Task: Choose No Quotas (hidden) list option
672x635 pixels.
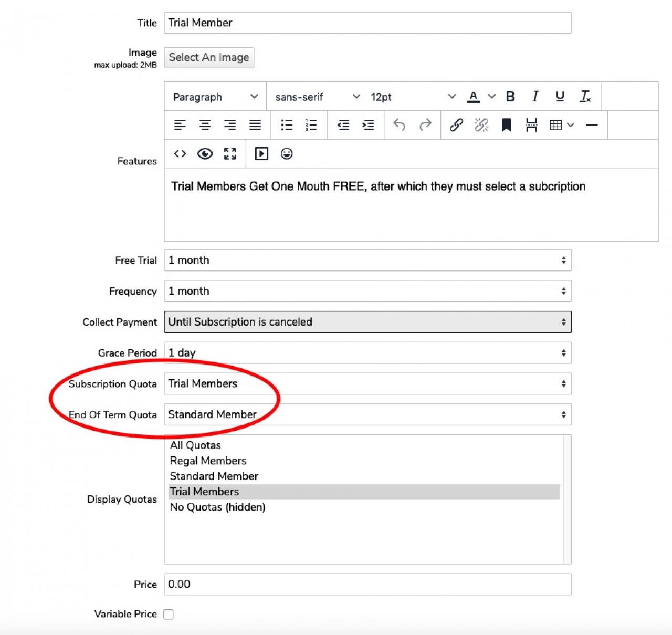Action: [217, 507]
